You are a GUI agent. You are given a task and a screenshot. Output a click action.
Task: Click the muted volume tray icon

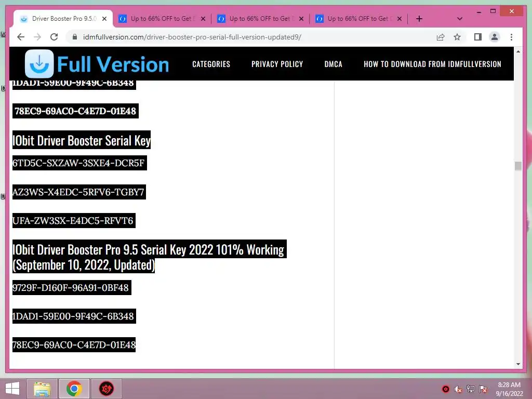[x=458, y=389]
